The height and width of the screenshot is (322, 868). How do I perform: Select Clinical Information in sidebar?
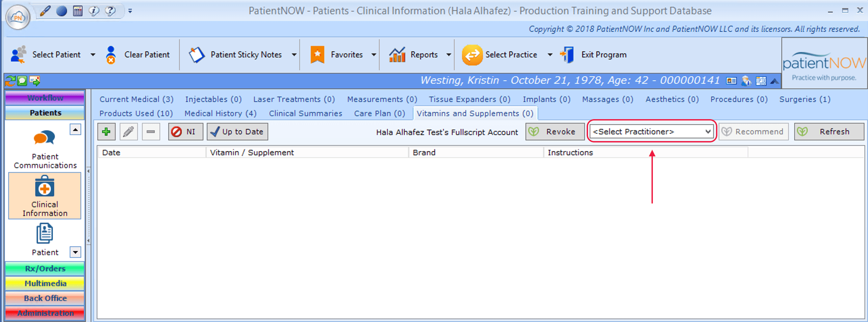pos(45,196)
